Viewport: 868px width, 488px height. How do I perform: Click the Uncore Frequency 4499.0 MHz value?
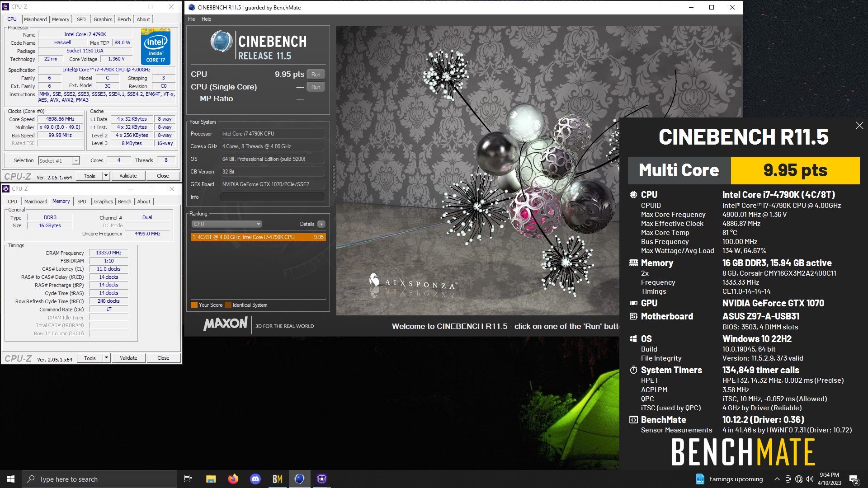147,234
